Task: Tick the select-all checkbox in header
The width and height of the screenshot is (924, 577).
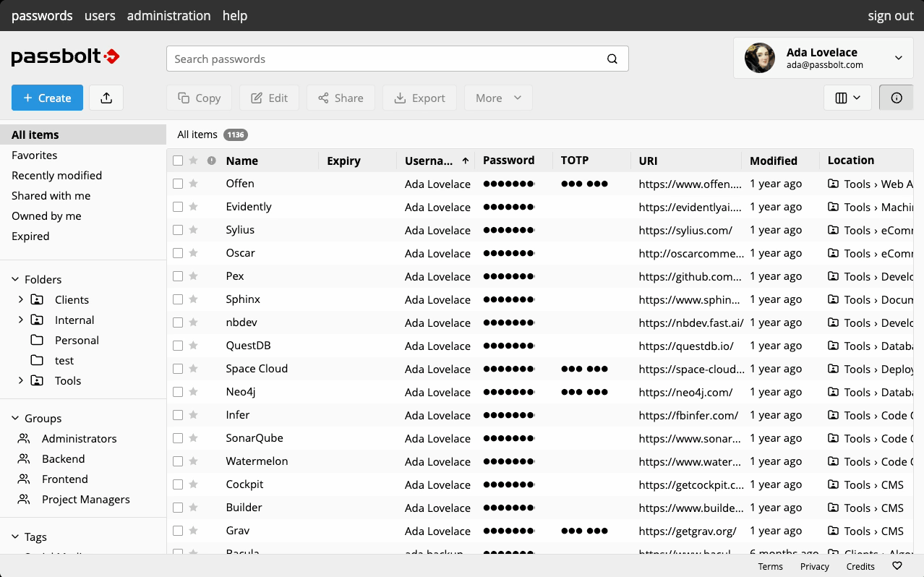Action: click(x=178, y=161)
